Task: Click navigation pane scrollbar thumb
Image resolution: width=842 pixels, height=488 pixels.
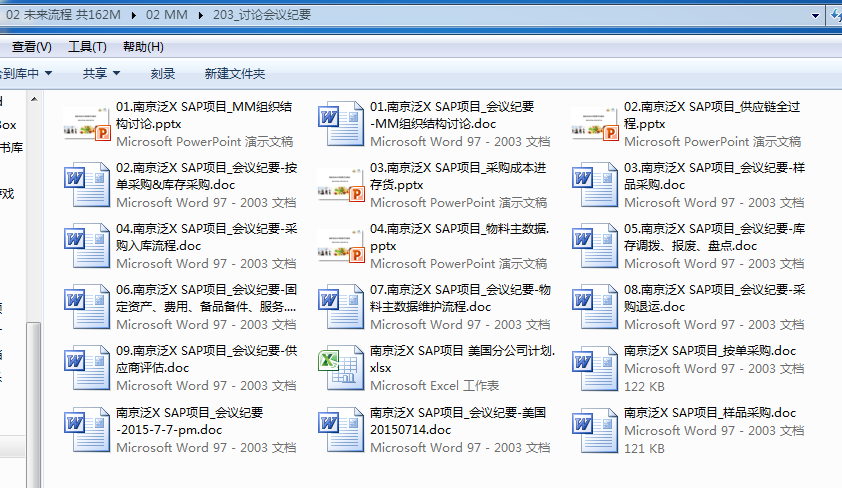Action: [33, 405]
